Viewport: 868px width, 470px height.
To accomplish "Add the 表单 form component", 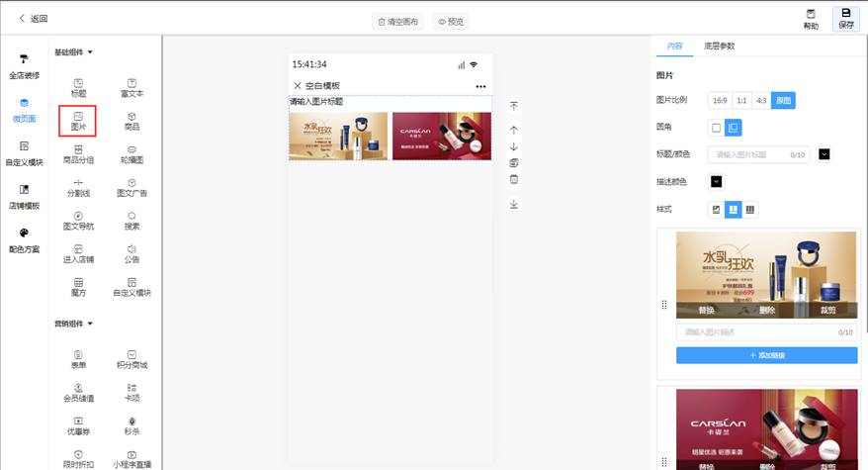I will 78,360.
